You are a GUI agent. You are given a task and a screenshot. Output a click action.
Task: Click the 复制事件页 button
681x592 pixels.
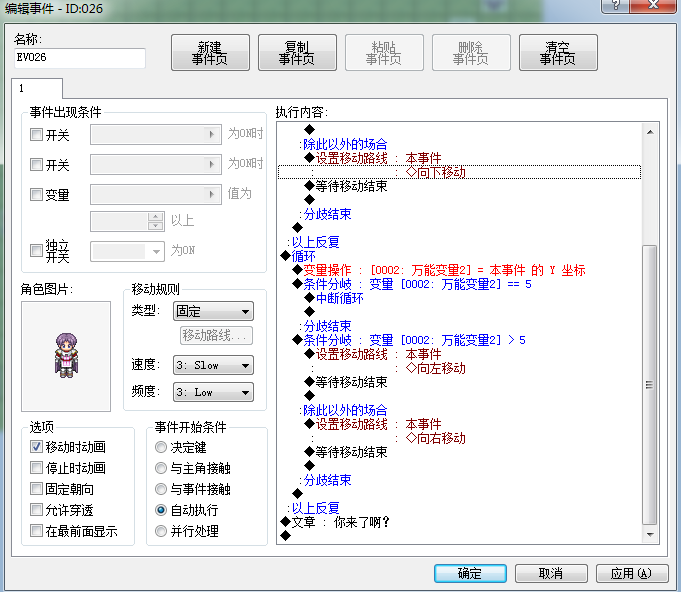pos(297,53)
